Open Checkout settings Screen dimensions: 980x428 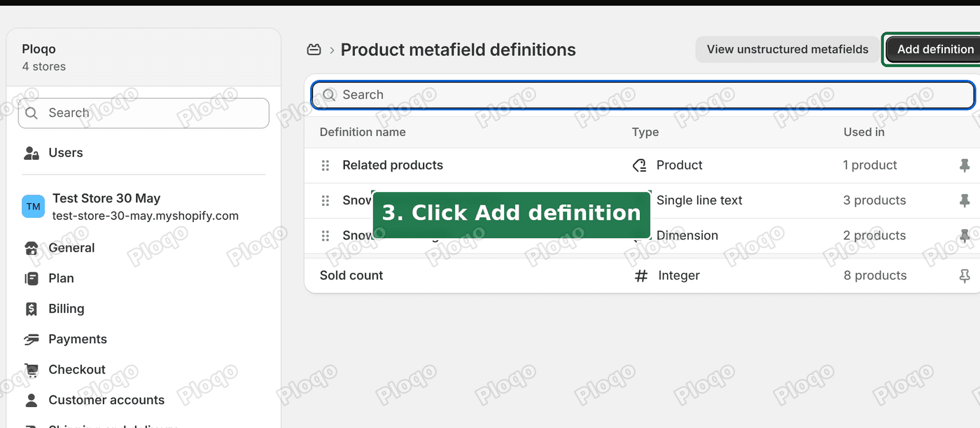coord(77,370)
